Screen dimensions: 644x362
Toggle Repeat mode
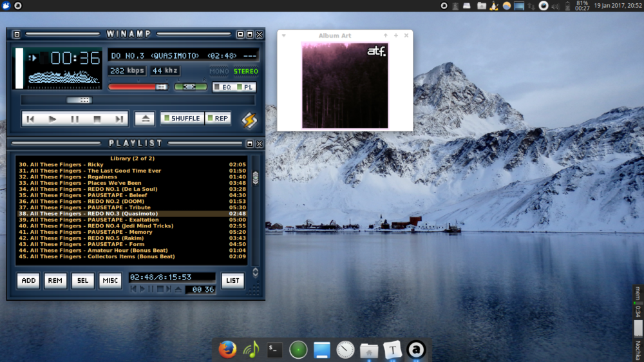click(x=218, y=119)
